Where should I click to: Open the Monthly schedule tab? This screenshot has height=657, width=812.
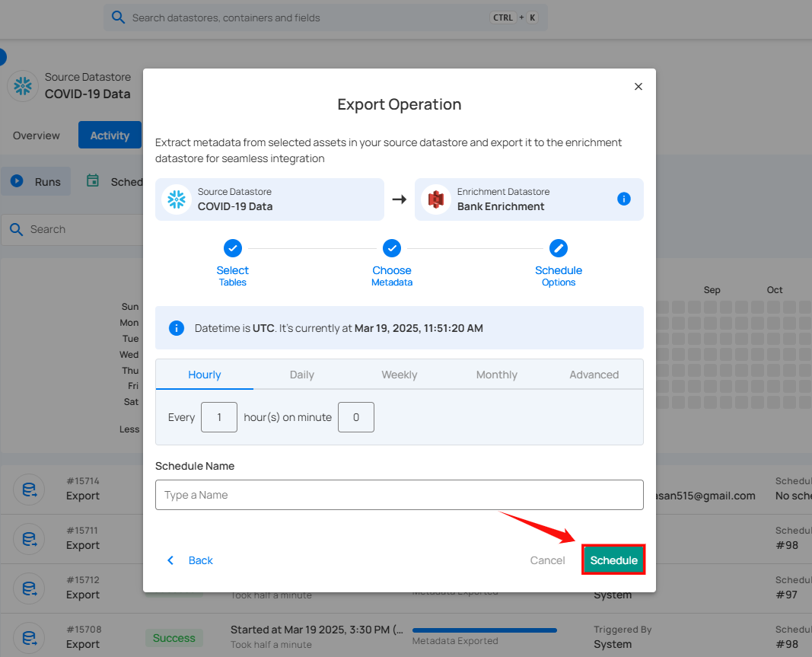(x=497, y=375)
